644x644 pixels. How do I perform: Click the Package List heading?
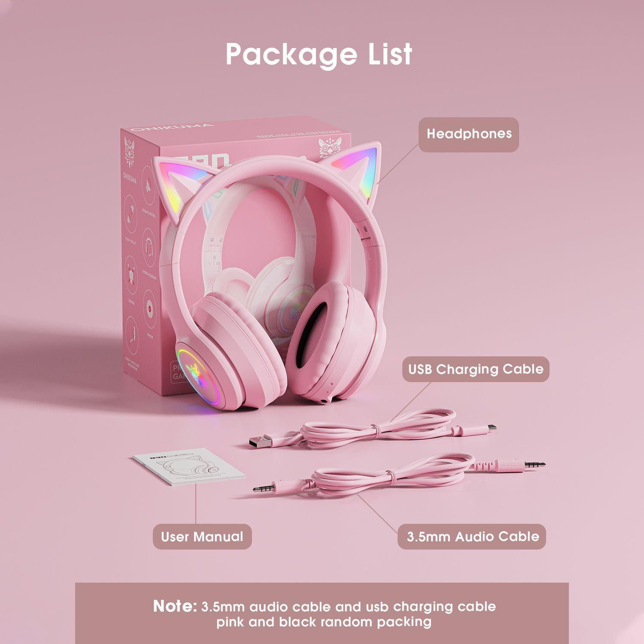coord(319,54)
